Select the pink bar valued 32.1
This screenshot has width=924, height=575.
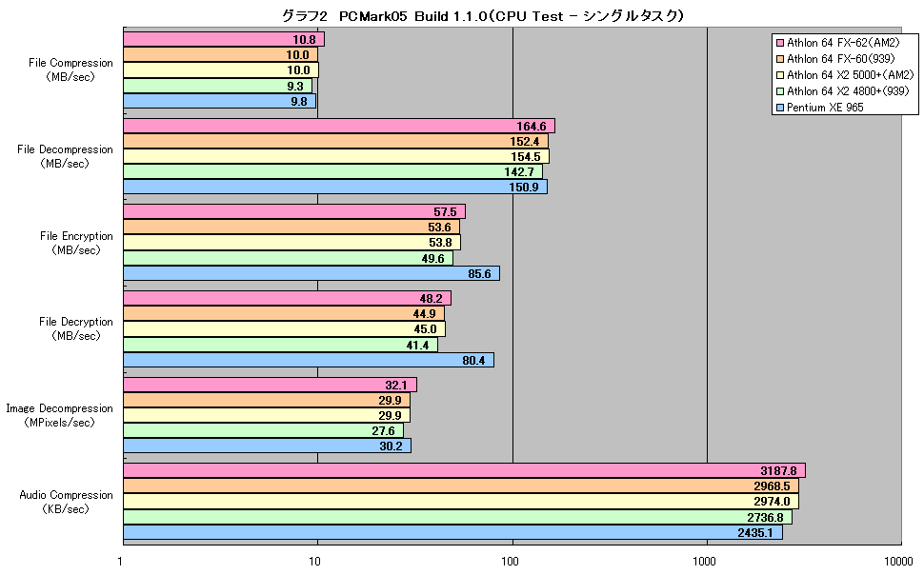pos(270,386)
